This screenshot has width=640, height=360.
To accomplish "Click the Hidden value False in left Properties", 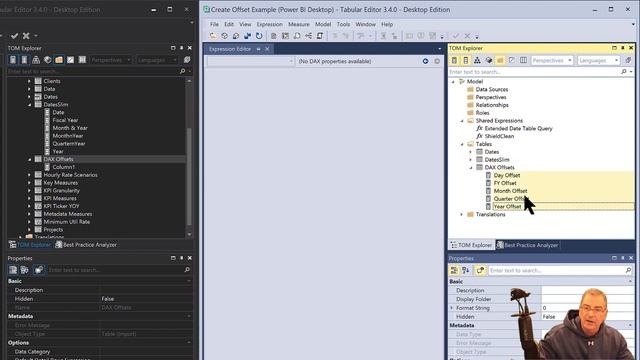I will tap(108, 299).
